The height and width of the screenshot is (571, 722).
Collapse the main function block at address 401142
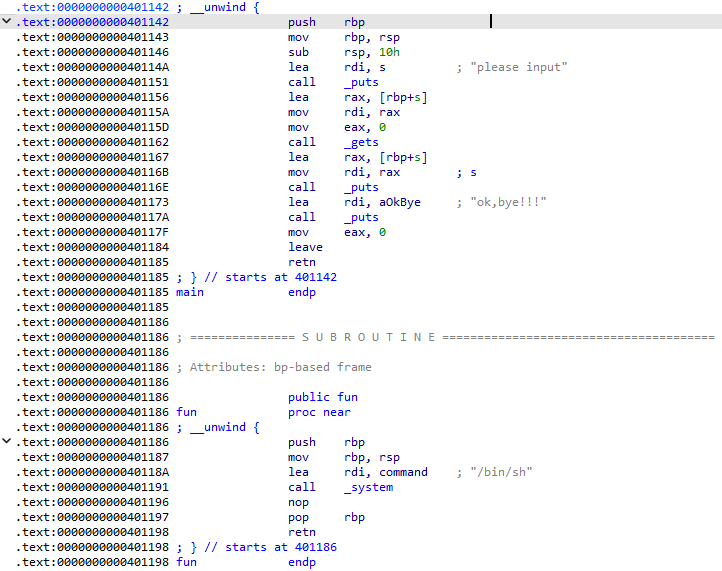tap(8, 22)
